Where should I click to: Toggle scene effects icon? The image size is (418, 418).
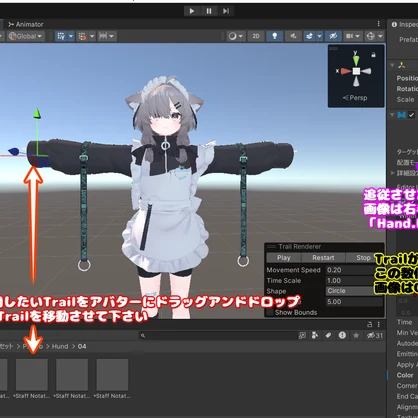(309, 36)
